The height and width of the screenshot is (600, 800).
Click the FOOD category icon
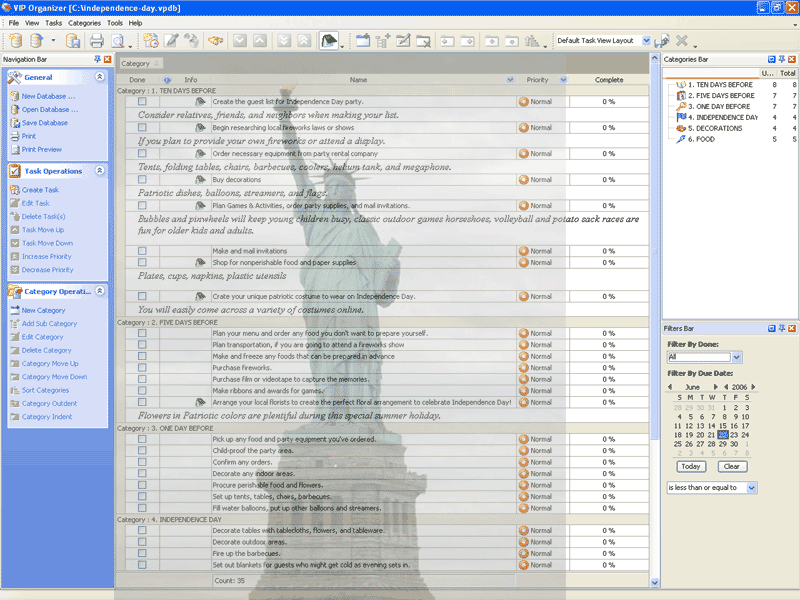pyautogui.click(x=679, y=140)
